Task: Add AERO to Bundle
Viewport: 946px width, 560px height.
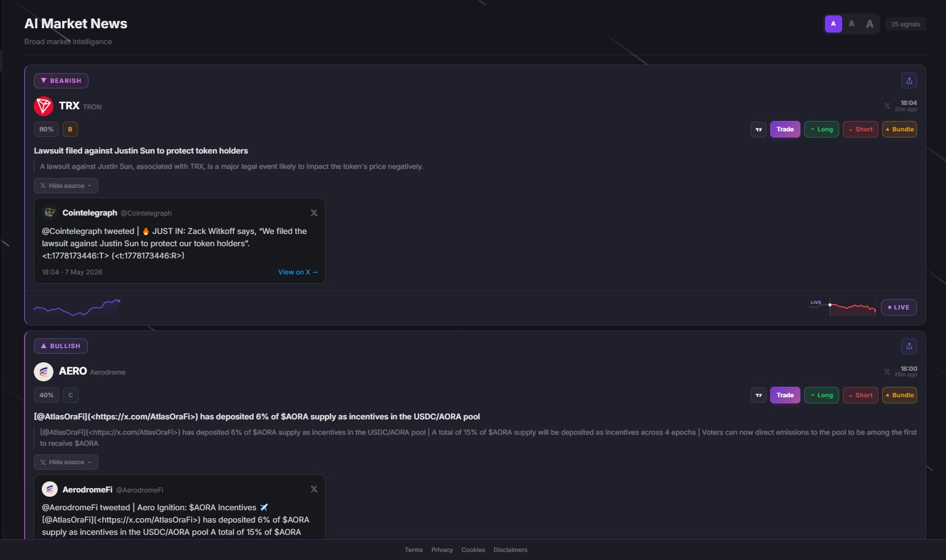Action: (899, 395)
